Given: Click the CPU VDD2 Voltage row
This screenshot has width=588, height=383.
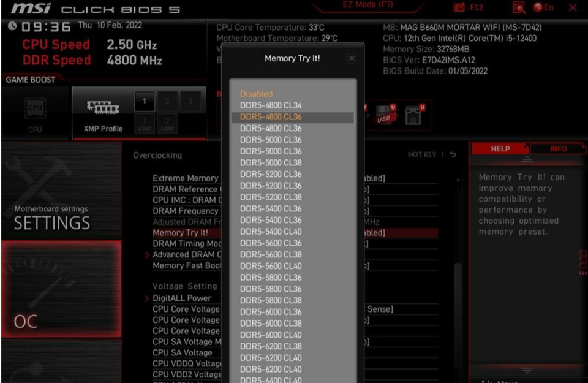Looking at the screenshot, I should [295, 374].
